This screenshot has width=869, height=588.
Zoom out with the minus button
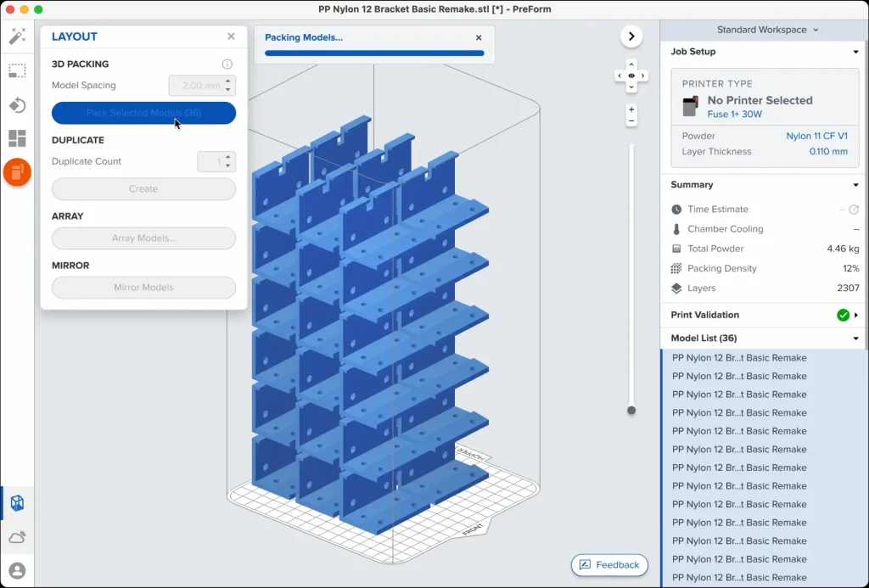(x=631, y=120)
